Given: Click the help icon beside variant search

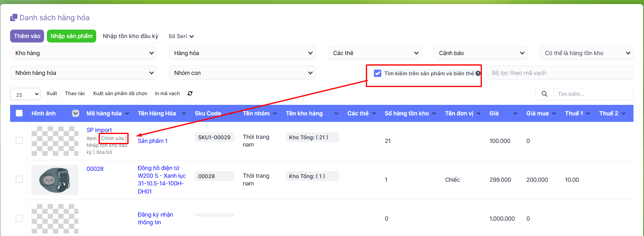Looking at the screenshot, I should pyautogui.click(x=478, y=74).
